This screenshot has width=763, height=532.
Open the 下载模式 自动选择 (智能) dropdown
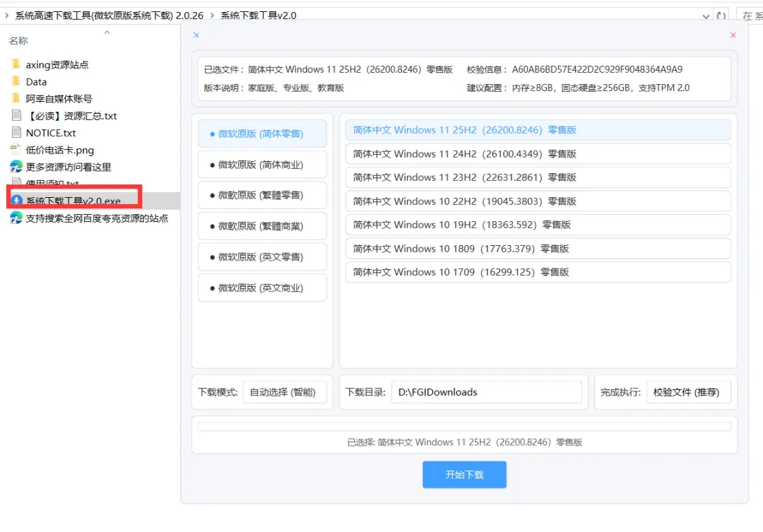285,392
